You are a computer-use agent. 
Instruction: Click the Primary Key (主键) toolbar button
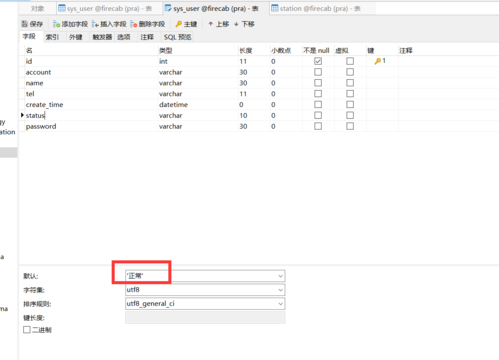tap(186, 24)
